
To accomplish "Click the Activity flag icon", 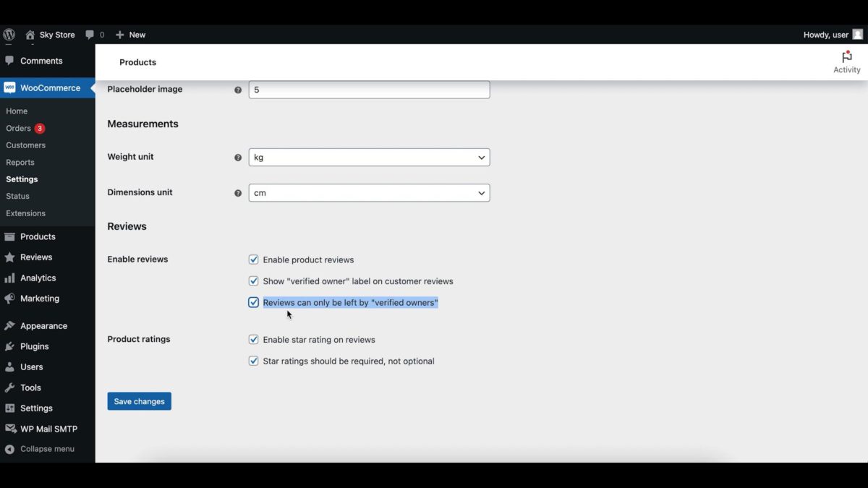I will point(846,56).
